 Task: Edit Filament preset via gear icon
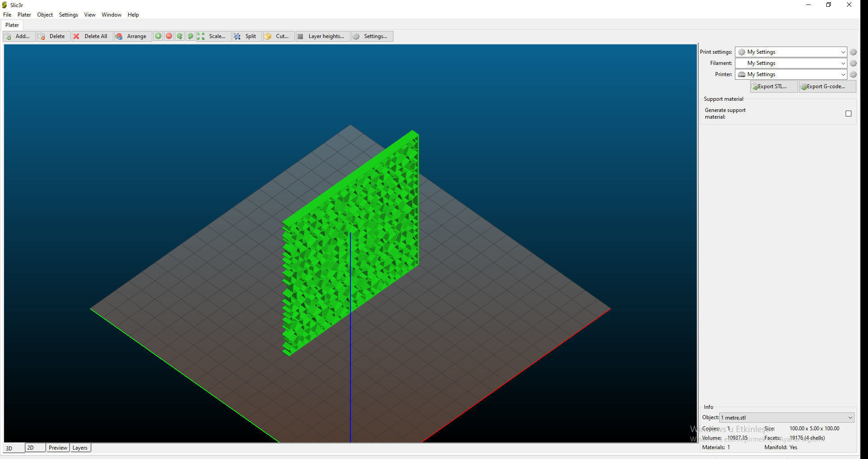[x=853, y=63]
